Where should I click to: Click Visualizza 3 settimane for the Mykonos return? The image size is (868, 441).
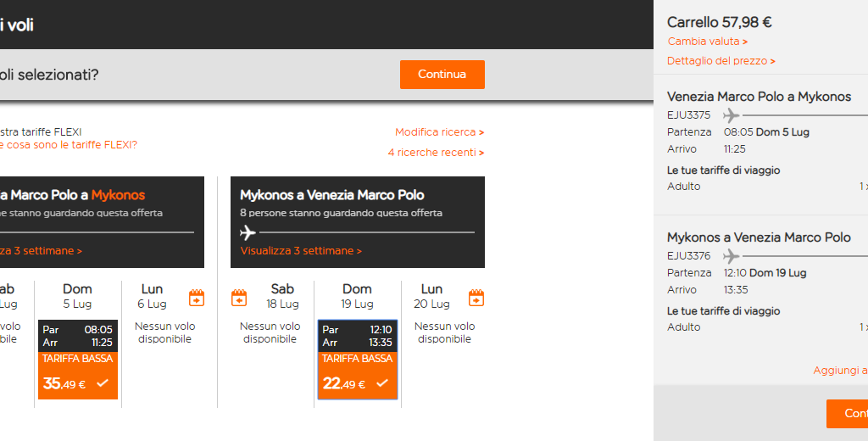pos(301,251)
